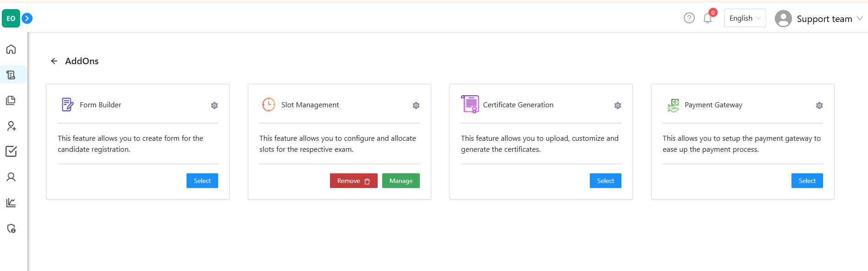Click the help question mark icon
Viewport: 868px width, 271px height.
point(689,18)
